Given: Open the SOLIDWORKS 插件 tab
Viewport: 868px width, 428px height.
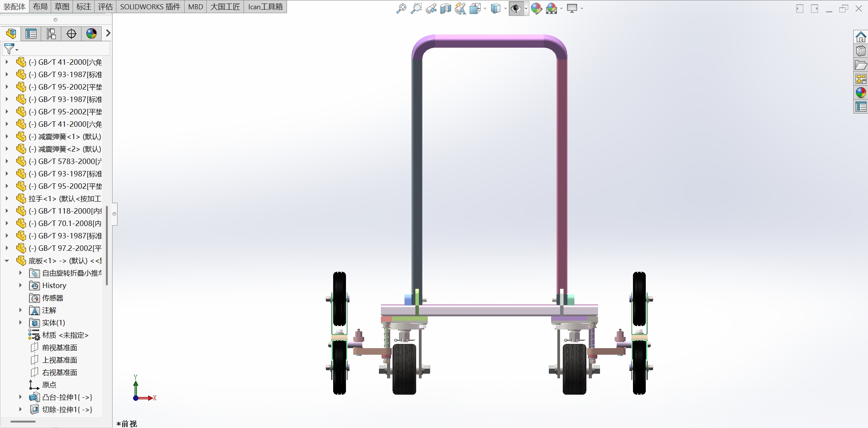Looking at the screenshot, I should (150, 7).
